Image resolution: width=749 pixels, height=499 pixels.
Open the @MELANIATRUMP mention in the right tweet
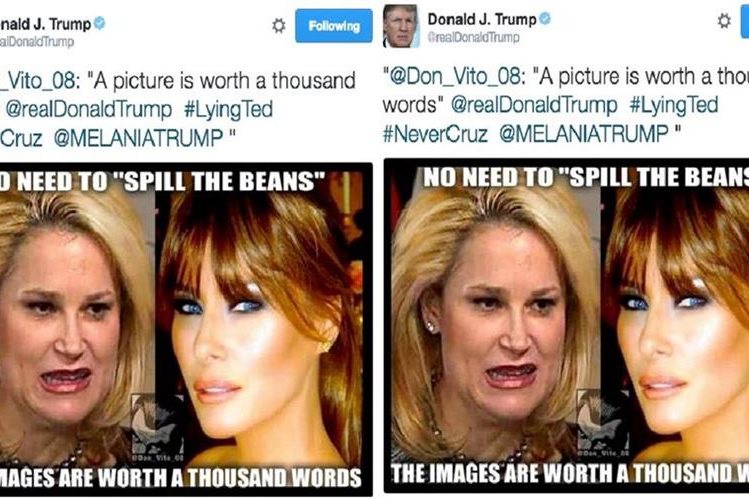[x=584, y=133]
